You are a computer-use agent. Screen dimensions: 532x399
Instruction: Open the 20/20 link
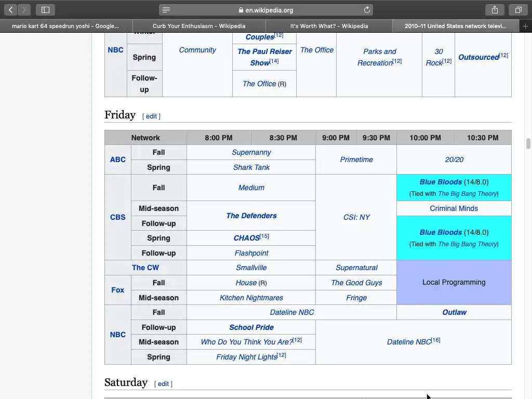click(x=454, y=159)
